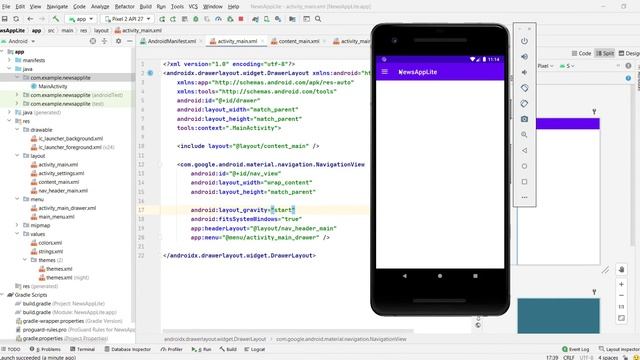Tap the phone's on-screen home button
Image resolution: width=640 pixels, height=360 pixels.
point(440,276)
